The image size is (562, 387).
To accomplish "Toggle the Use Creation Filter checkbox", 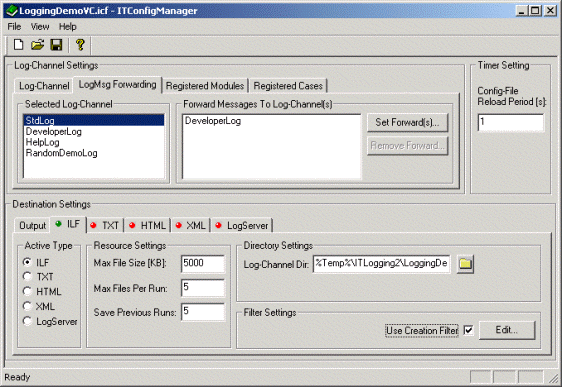I will 468,330.
